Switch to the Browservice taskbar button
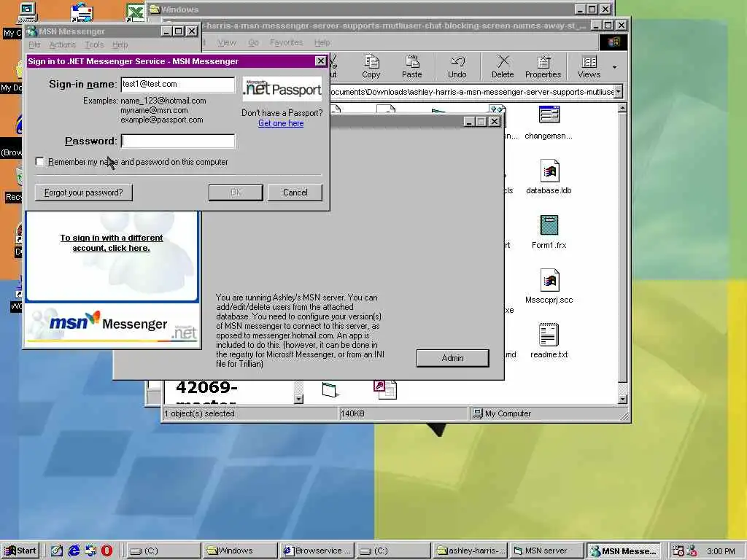 pyautogui.click(x=317, y=551)
